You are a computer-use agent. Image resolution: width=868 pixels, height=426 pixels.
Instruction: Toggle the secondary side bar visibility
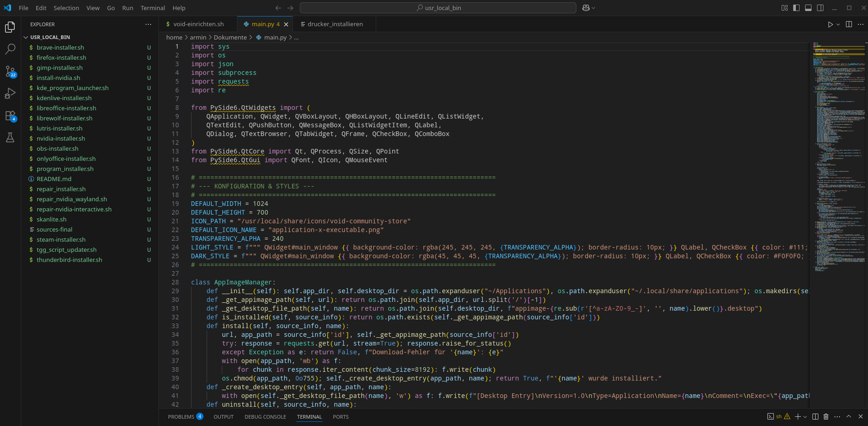(820, 8)
